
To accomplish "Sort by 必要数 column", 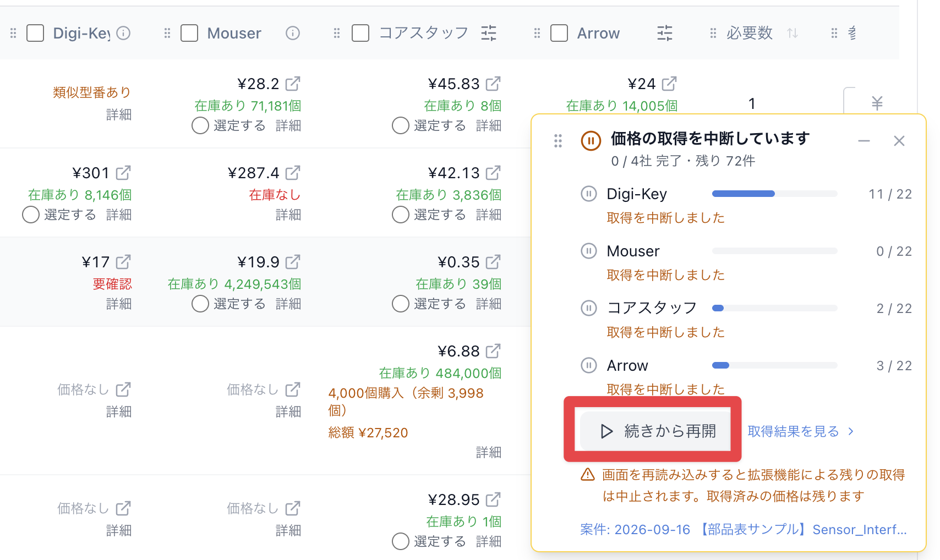I will (x=793, y=33).
